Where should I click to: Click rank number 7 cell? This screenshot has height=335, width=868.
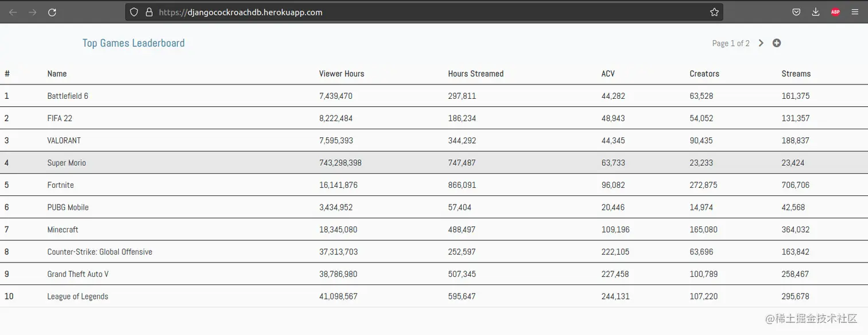7,230
